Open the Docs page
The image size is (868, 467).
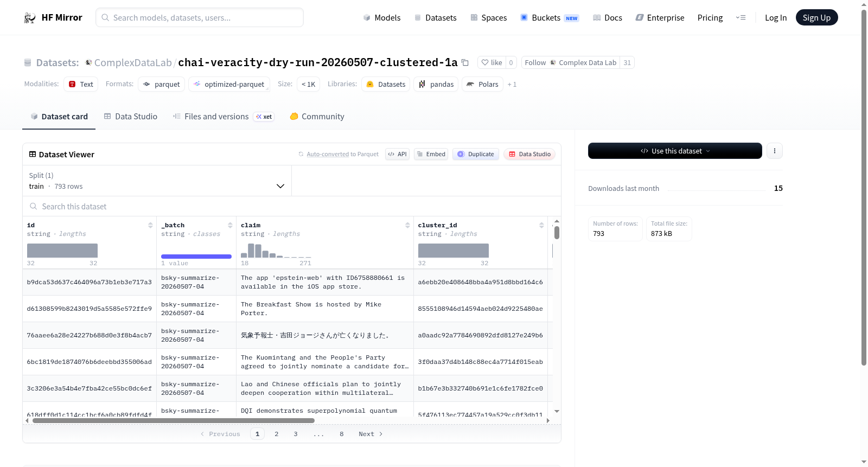607,18
